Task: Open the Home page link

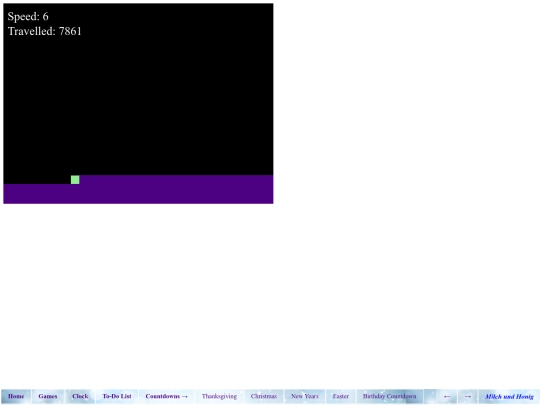Action: pyautogui.click(x=16, y=396)
